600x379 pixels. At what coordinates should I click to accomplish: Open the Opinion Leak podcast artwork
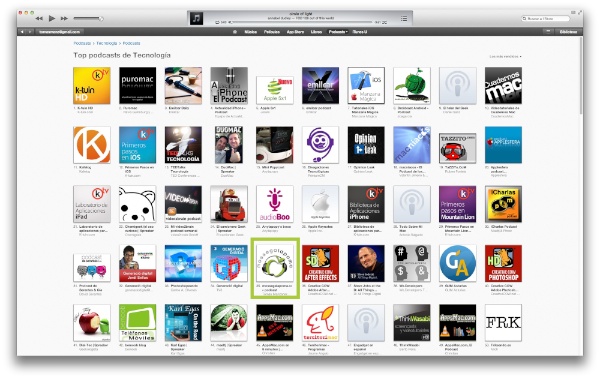[x=366, y=145]
